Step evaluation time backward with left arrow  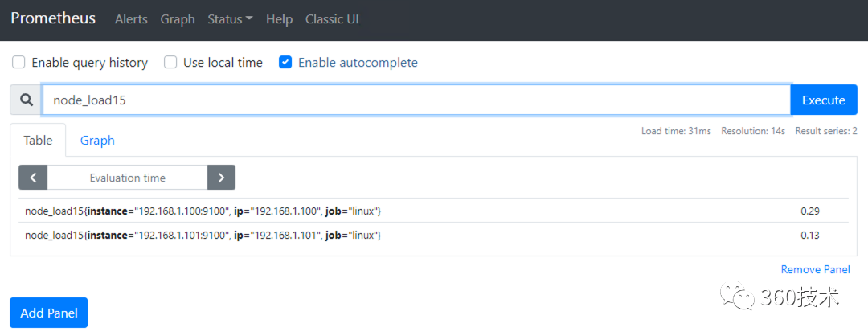click(33, 178)
